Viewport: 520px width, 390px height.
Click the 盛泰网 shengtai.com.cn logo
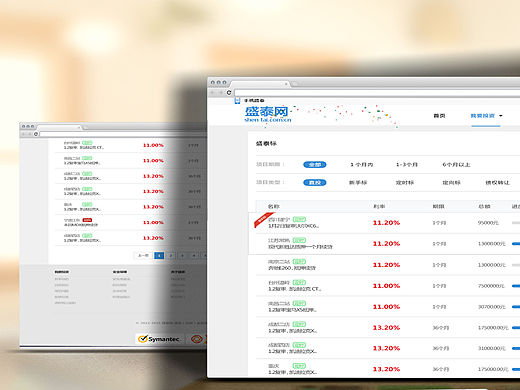click(268, 114)
